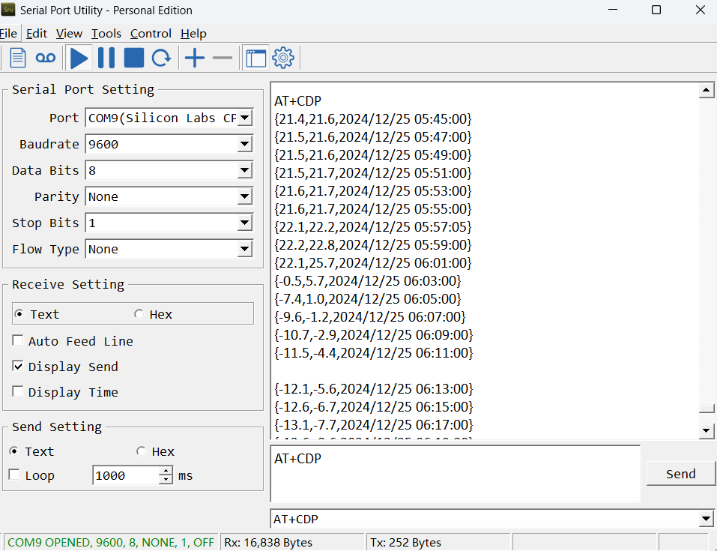Select Text radio in Receive Setting
Image resolution: width=717 pixels, height=551 pixels.
[x=19, y=314]
